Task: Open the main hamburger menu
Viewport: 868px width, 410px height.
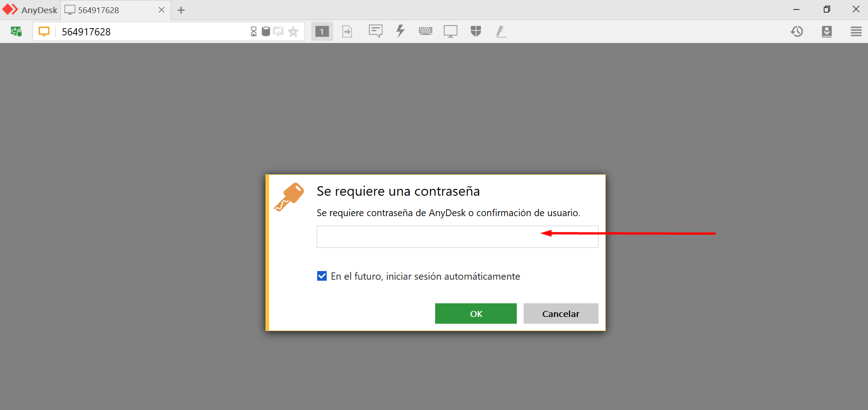Action: click(856, 31)
